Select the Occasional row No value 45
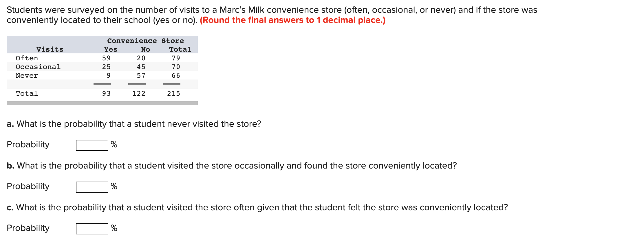 (x=142, y=67)
